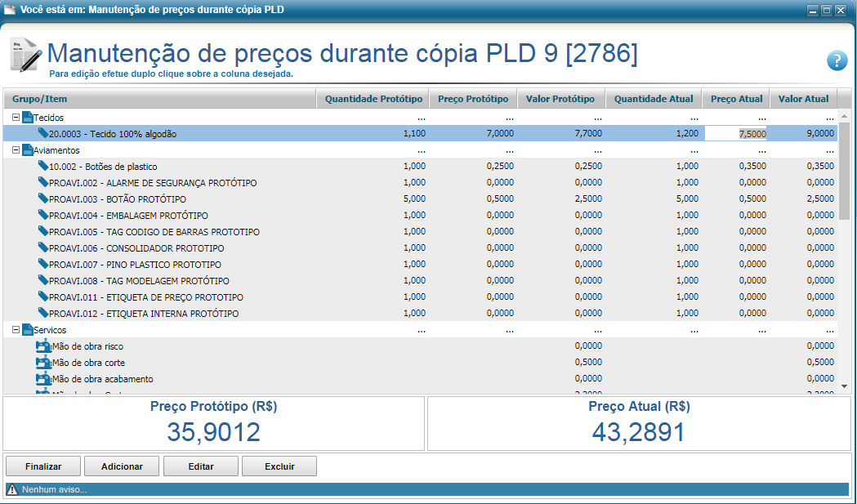Click Valor Atual 9,0000 in the Tecido row

(820, 133)
